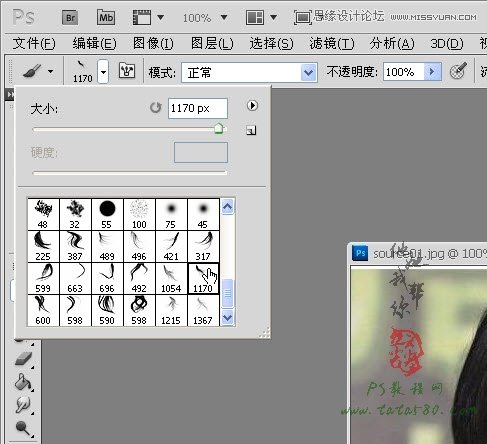This screenshot has height=444, width=487.
Task: Select the 1170 hair brush preset
Action: coord(203,278)
